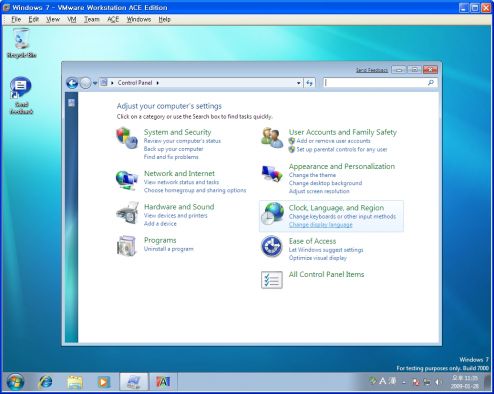Show hidden tray icons arrow
This screenshot has width=494, height=394.
click(x=404, y=382)
